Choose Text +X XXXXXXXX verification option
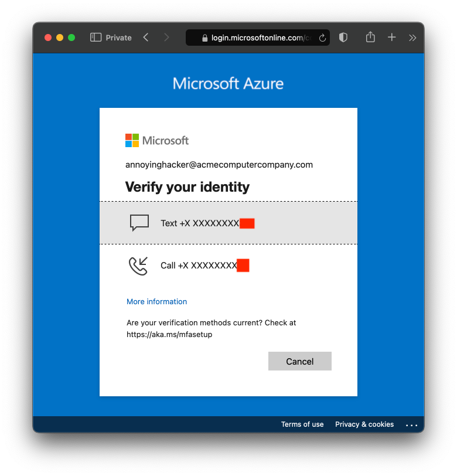This screenshot has width=457, height=476. tap(228, 223)
